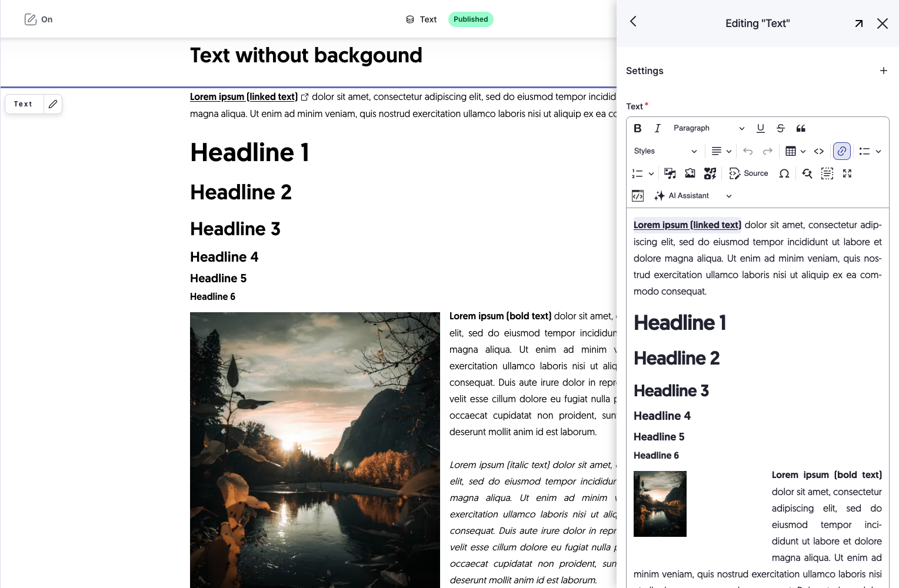The width and height of the screenshot is (899, 588).
Task: Toggle italic formatting in the editor toolbar
Action: pos(658,128)
